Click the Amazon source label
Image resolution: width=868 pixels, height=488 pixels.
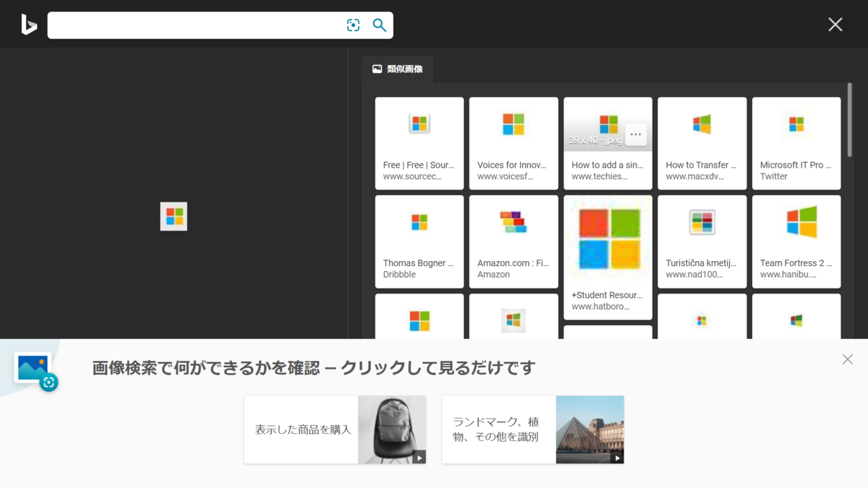point(493,275)
